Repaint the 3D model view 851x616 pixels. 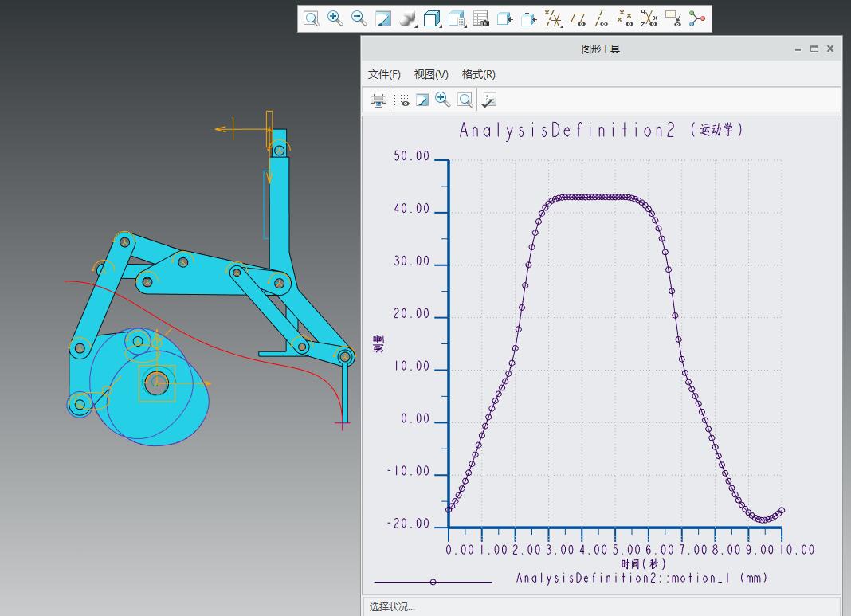click(383, 18)
